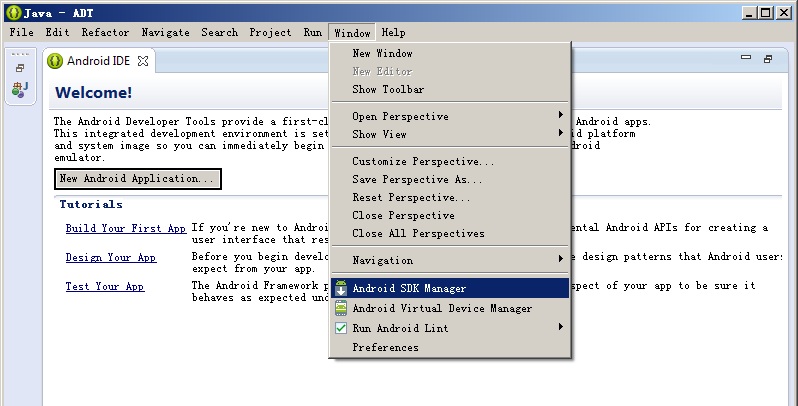Click the Java perspective icon in the sidebar
Screen dimensions: 798x406
click(x=20, y=90)
